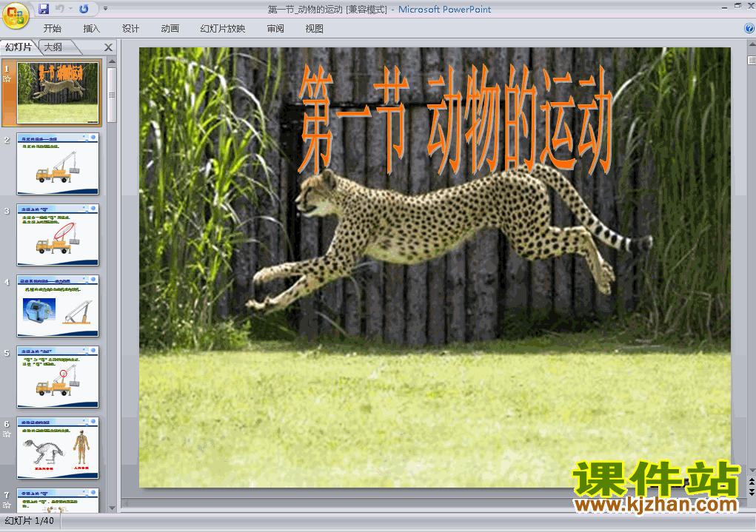Click thumbnail pane scroll down arrow
Image resolution: width=756 pixels, height=532 pixels.
click(112, 508)
